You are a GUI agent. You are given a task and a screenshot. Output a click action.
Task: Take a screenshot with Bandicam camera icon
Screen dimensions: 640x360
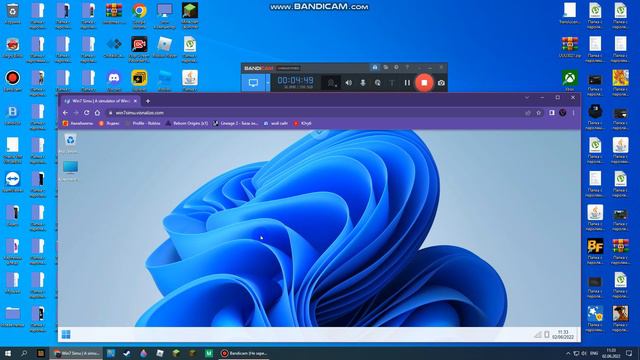(x=441, y=83)
